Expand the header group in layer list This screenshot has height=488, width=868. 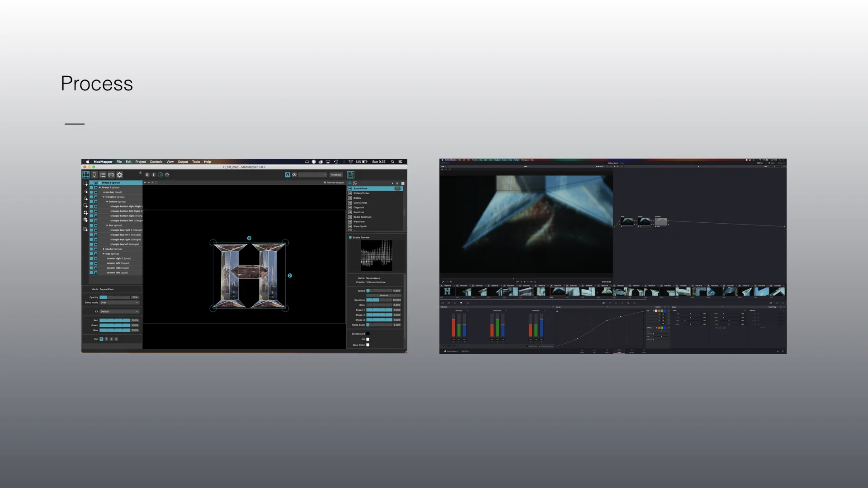104,249
